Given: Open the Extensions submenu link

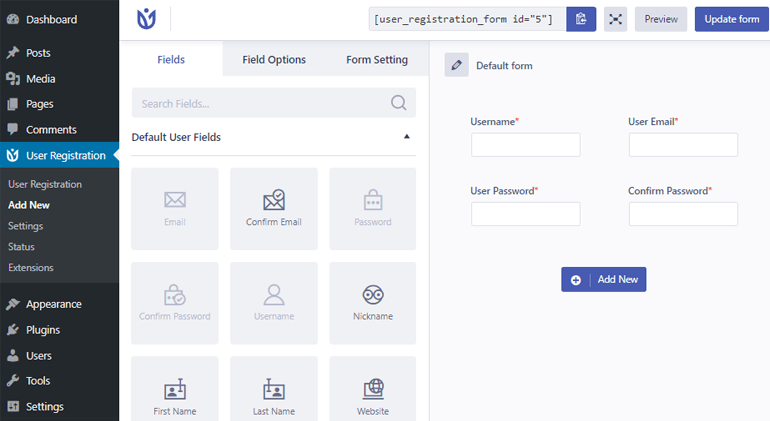Looking at the screenshot, I should click(30, 267).
